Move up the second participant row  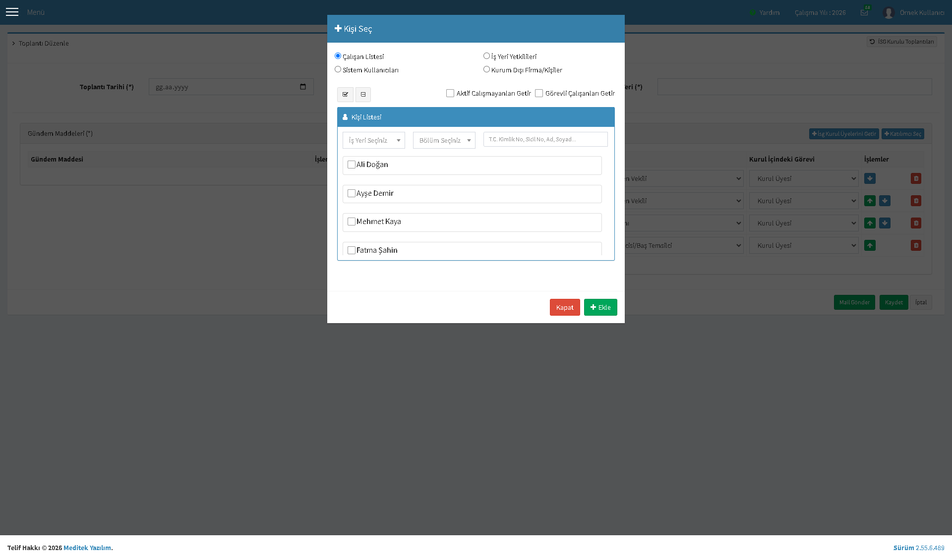[870, 201]
